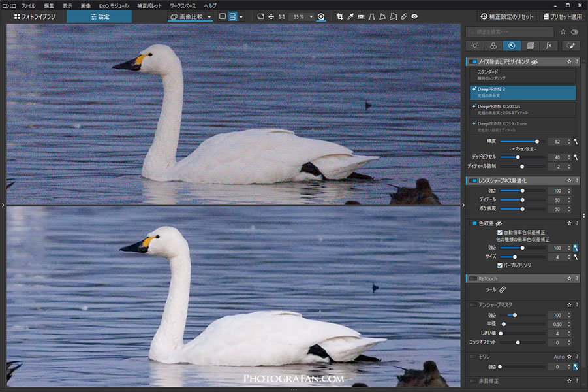Select the 8-point perspective tool
588x392 pixels.
[393, 16]
